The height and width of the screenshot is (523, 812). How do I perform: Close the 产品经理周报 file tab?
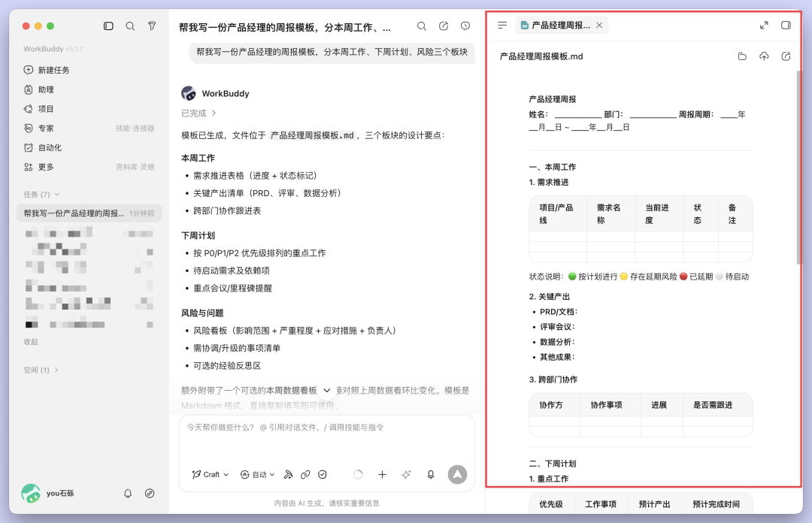click(x=599, y=25)
